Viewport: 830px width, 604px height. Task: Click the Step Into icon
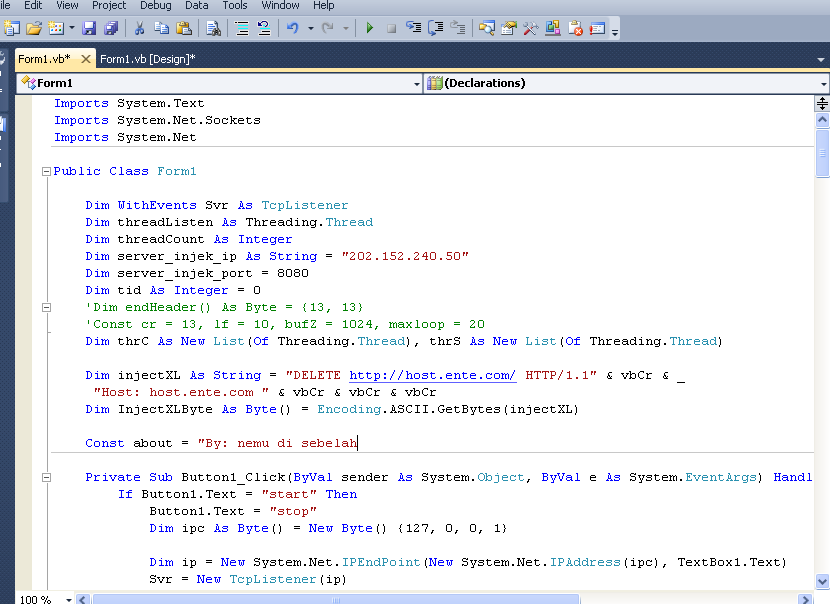tap(413, 28)
